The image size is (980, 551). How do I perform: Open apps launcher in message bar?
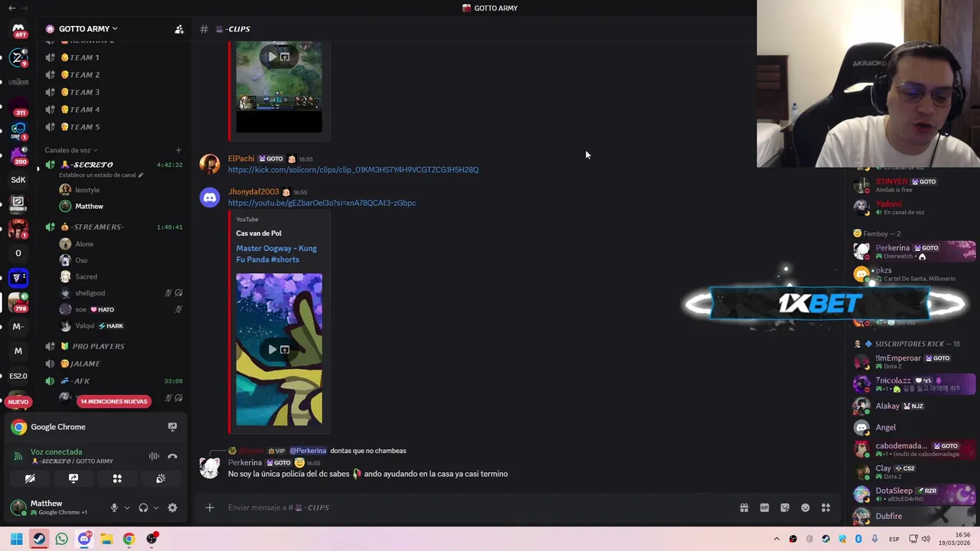pos(825,507)
